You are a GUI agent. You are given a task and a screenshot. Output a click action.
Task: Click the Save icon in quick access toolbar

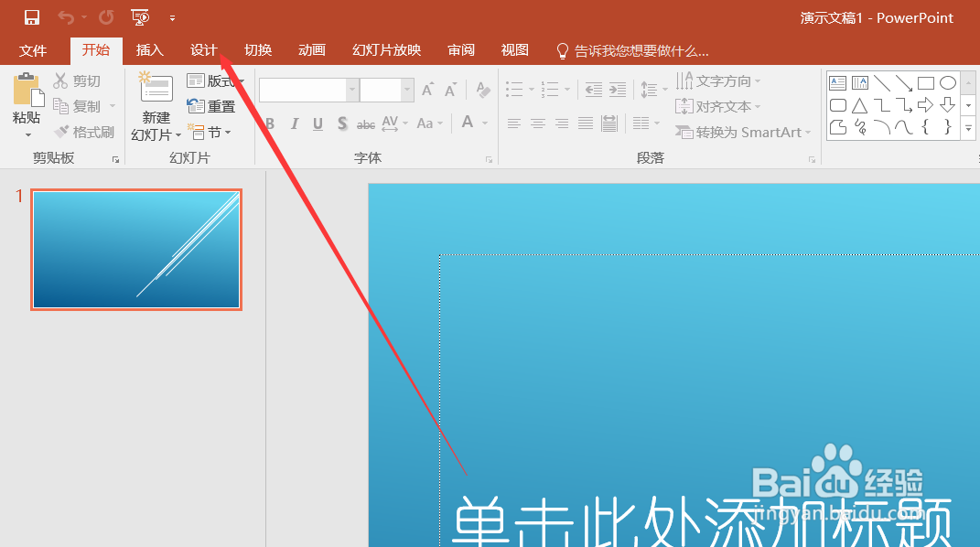point(32,17)
